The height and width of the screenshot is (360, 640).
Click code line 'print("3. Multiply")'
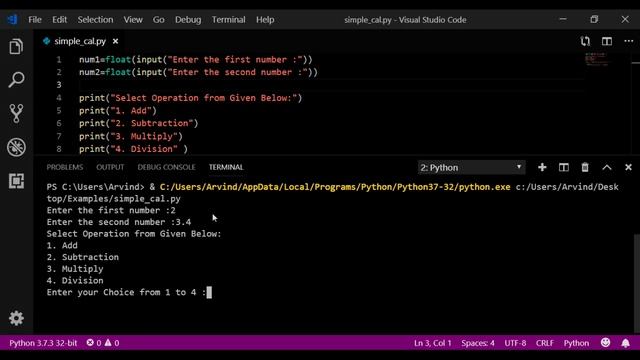point(131,136)
